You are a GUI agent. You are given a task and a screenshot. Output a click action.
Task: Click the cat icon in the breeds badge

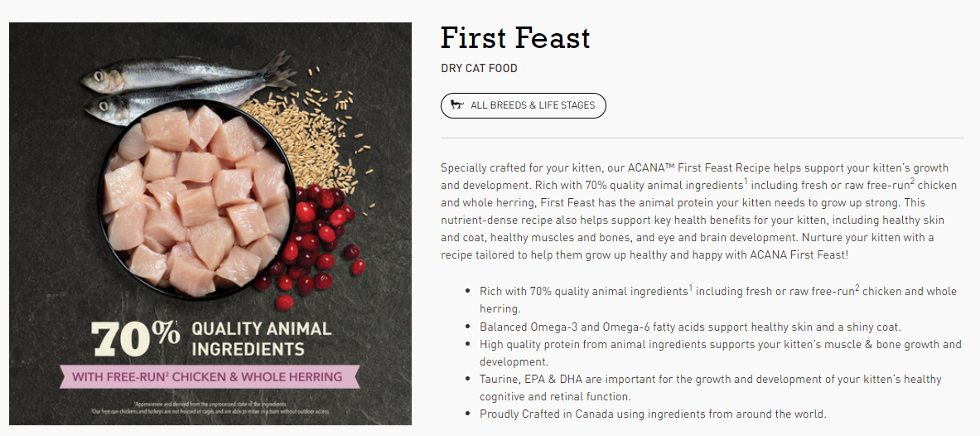point(457,105)
